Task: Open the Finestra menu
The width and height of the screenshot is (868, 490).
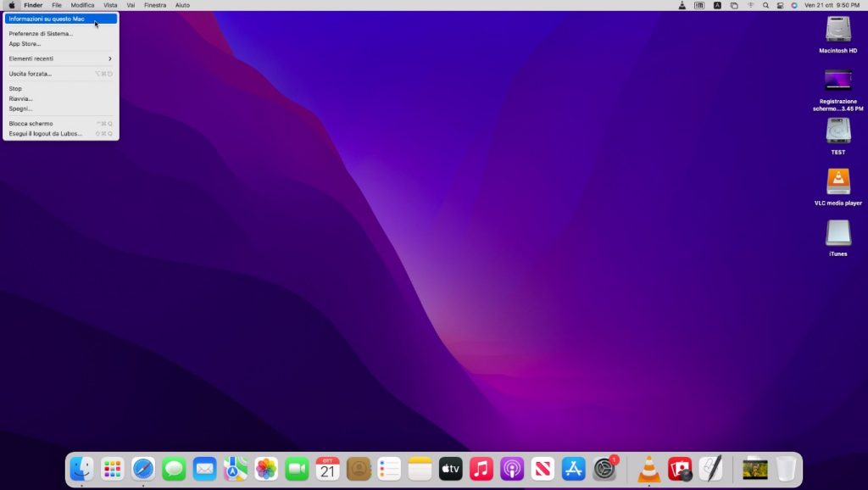Action: tap(155, 5)
